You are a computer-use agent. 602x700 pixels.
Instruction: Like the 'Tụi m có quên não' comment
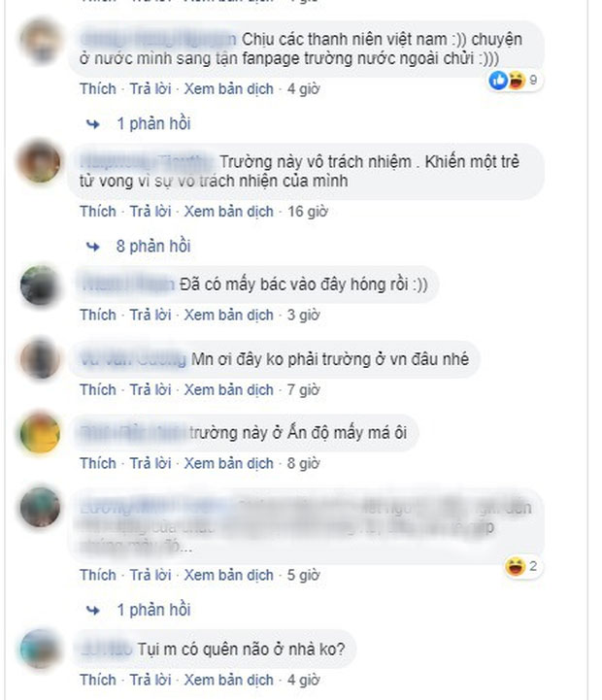pyautogui.click(x=98, y=680)
